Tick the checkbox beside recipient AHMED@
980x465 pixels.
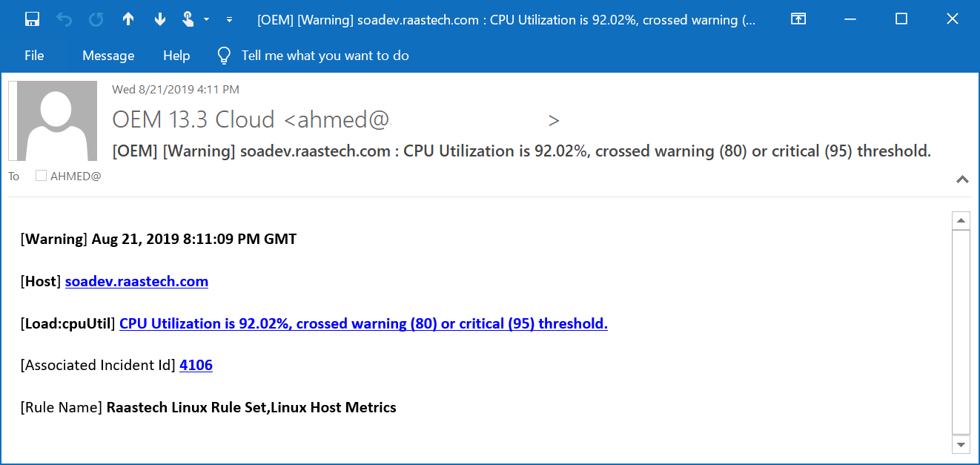coord(41,176)
